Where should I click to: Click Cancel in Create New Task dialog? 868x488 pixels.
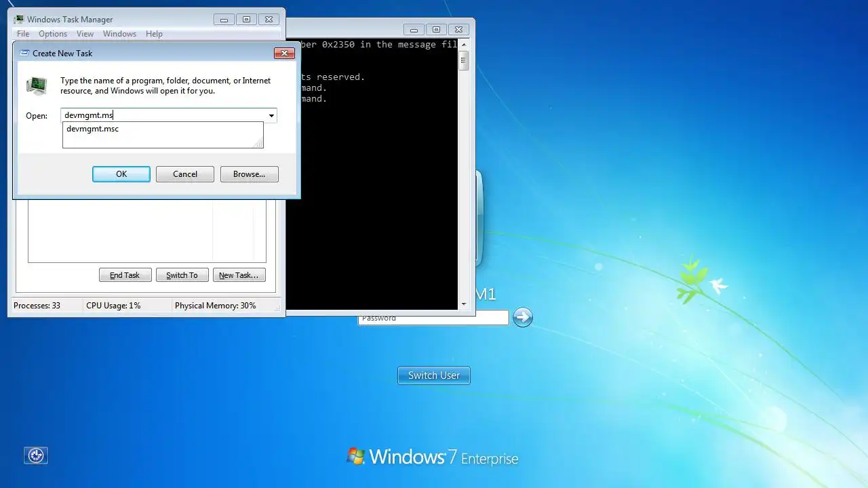coord(185,174)
